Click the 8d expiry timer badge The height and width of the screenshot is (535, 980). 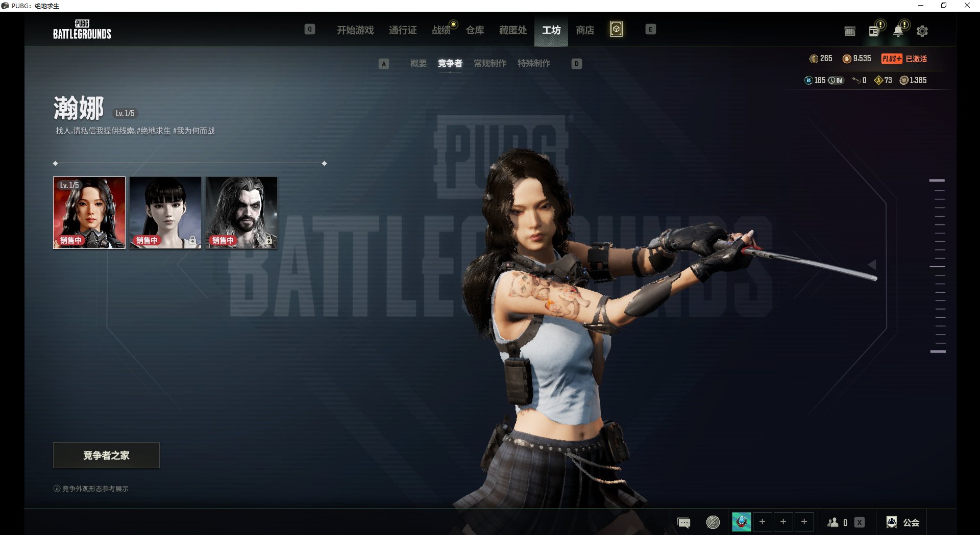(x=836, y=80)
